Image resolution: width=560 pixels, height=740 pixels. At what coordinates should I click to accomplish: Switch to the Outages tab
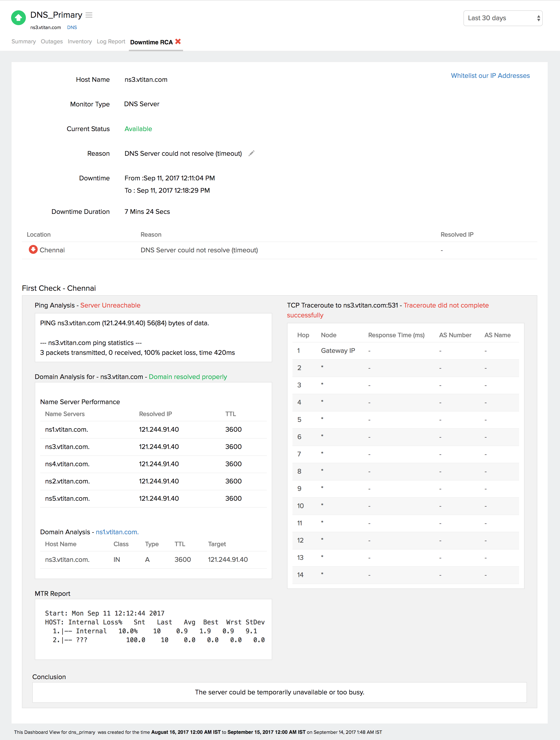(x=51, y=41)
